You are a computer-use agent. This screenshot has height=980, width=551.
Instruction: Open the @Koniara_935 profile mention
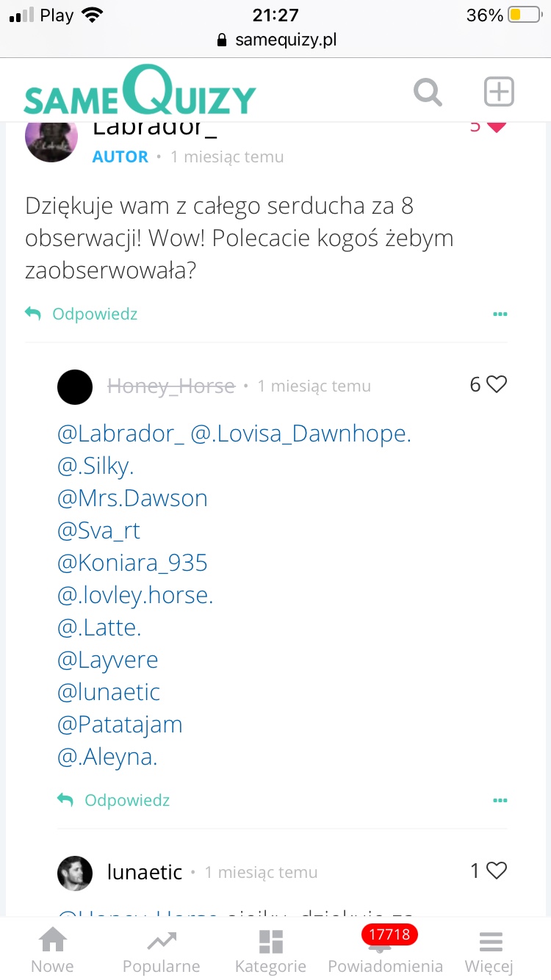tap(132, 563)
